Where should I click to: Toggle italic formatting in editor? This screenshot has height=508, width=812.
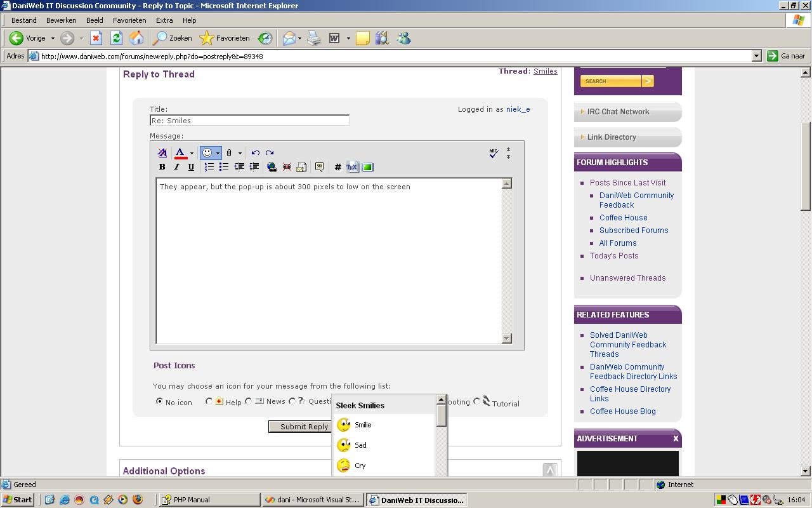[176, 167]
